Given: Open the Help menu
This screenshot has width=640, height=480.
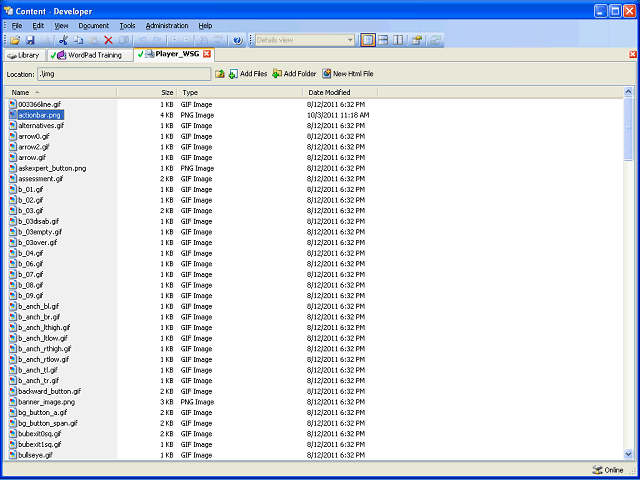Looking at the screenshot, I should pyautogui.click(x=205, y=26).
